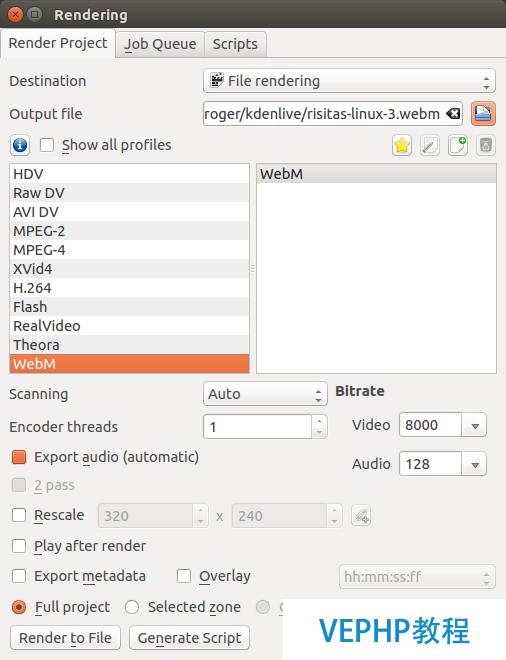Screen dimensions: 506x660
Task: Select the Selected zone radio button
Action: point(132,607)
